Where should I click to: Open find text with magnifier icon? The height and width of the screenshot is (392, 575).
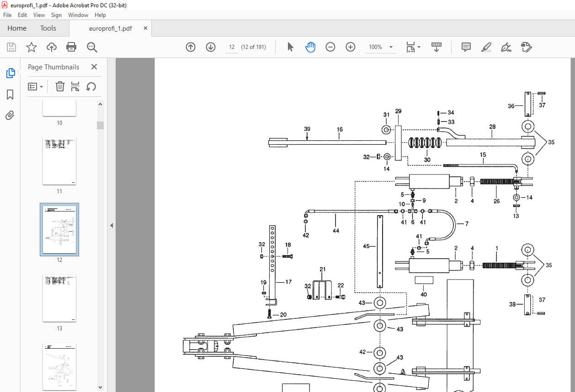tap(92, 47)
